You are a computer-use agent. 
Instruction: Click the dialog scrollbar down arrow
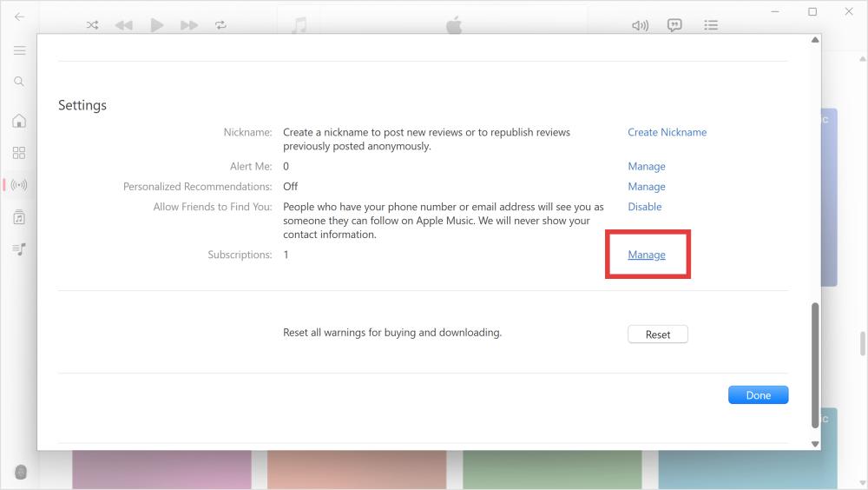(815, 443)
